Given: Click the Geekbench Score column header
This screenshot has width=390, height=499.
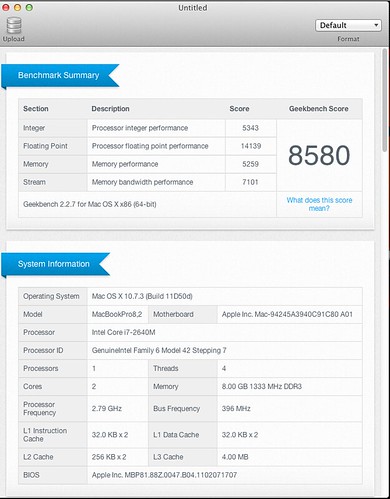Looking at the screenshot, I should 319,109.
